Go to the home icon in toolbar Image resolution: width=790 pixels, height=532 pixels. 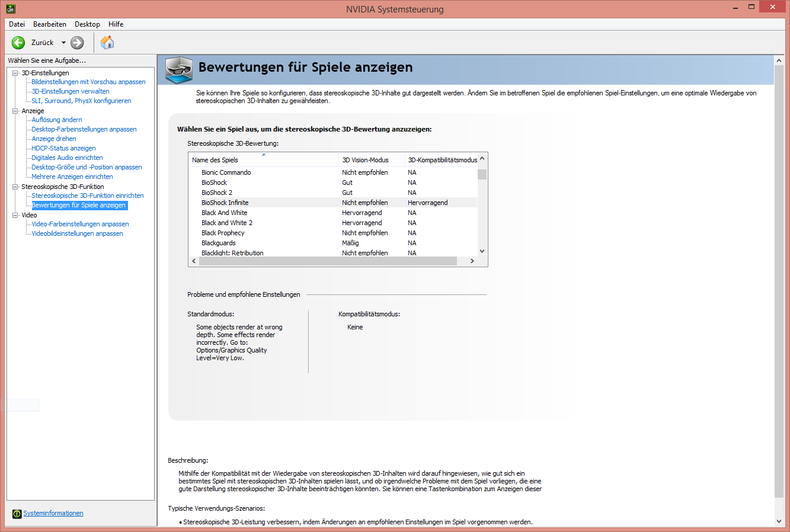click(x=107, y=43)
